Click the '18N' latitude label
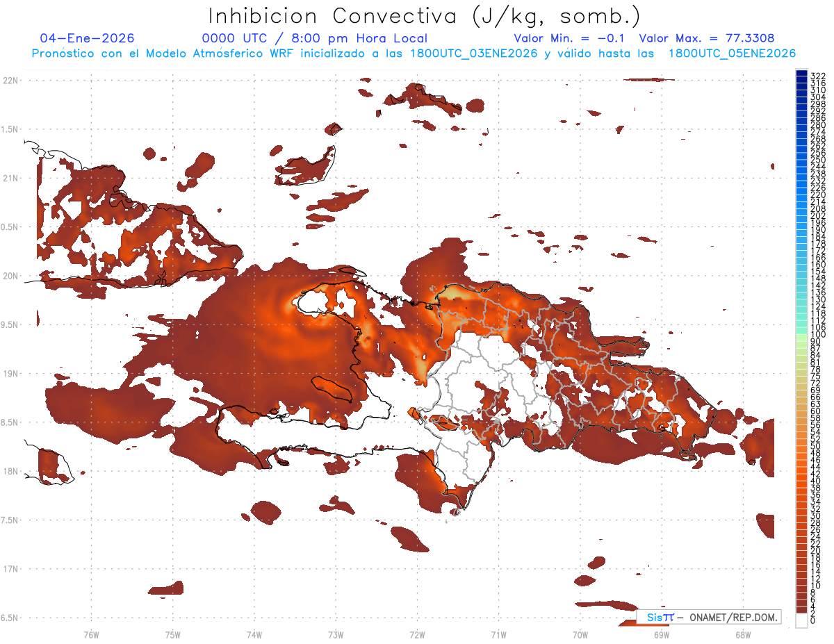 click(x=10, y=471)
